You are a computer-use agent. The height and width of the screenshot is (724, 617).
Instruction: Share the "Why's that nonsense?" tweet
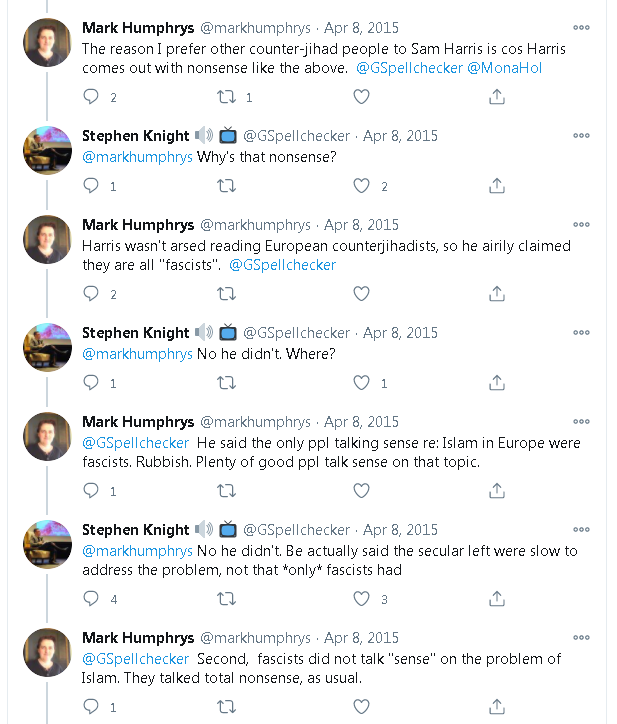[x=497, y=186]
